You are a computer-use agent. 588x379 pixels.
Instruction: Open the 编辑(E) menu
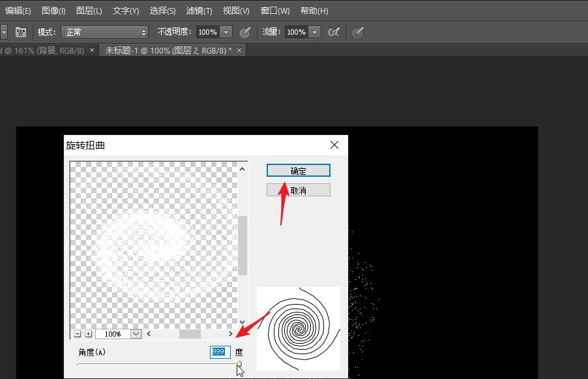[18, 10]
